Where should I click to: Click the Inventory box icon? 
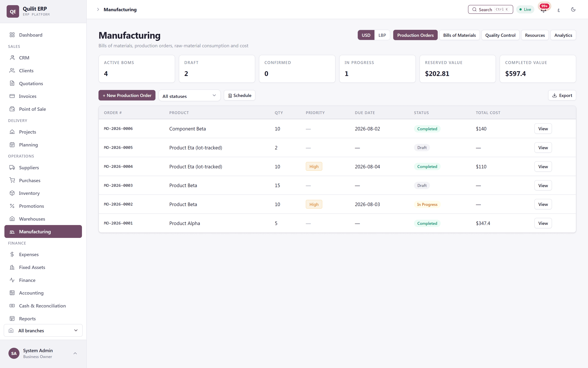12,193
